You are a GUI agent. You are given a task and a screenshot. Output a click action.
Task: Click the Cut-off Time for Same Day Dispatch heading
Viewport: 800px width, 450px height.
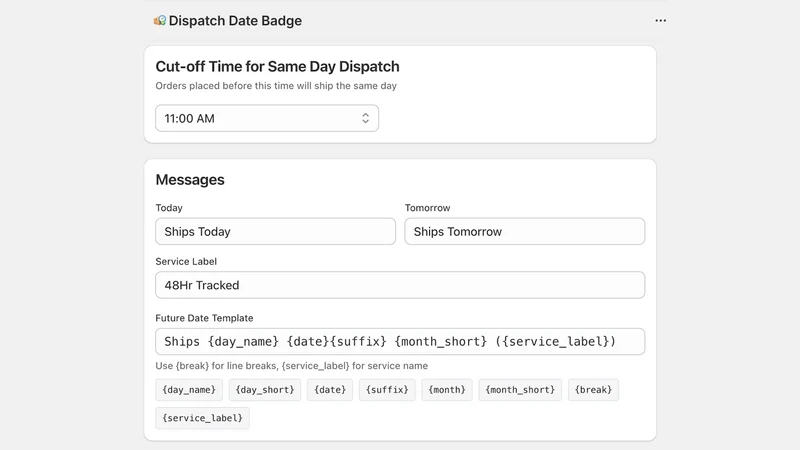coord(278,66)
